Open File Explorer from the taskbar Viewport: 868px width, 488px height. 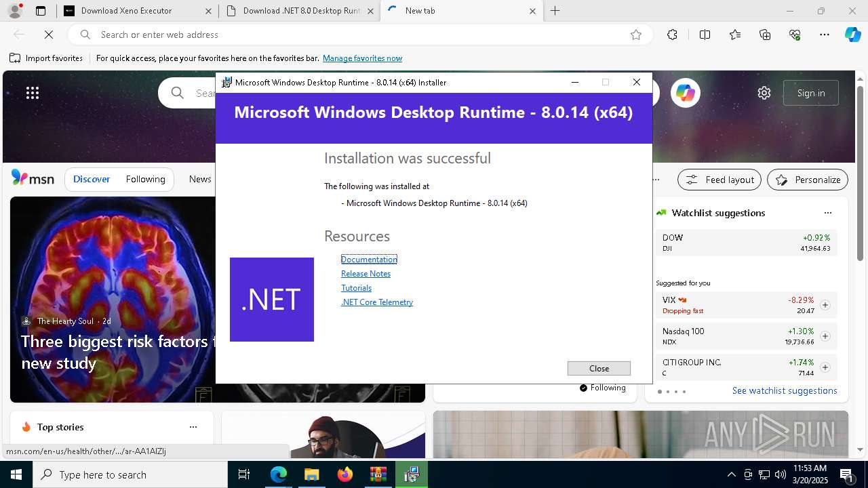[x=311, y=474]
